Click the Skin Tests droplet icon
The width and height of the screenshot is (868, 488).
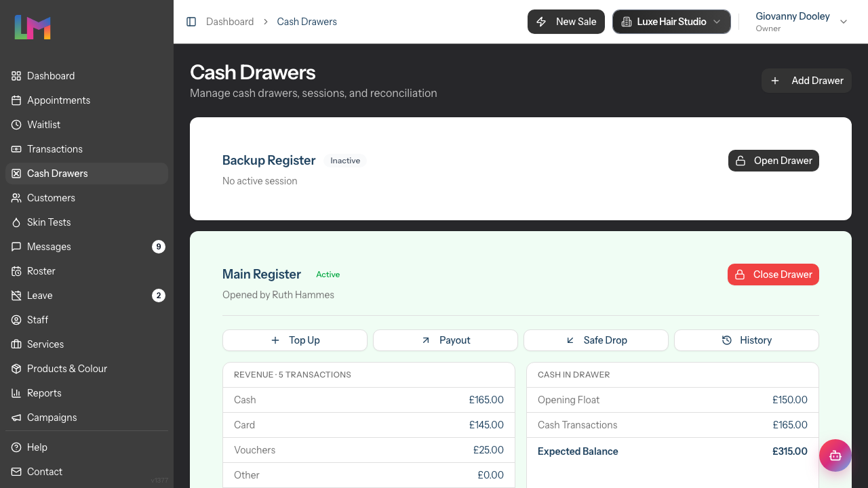tap(16, 222)
